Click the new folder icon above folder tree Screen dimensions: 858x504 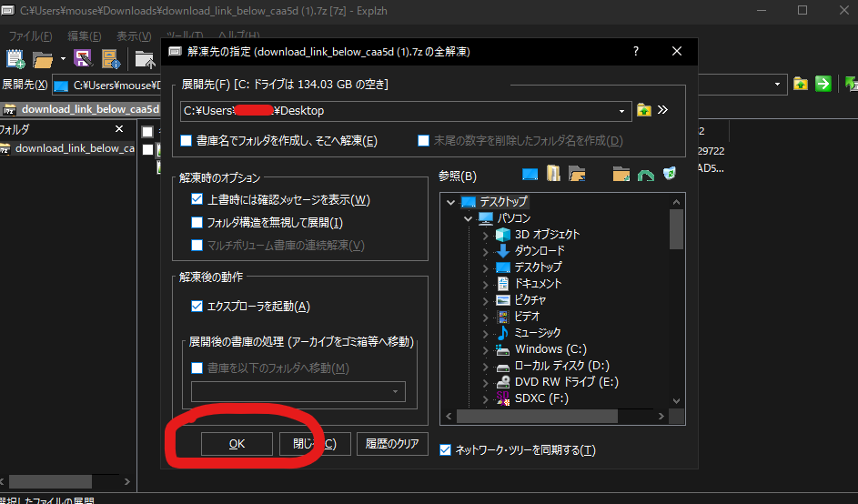tap(621, 174)
